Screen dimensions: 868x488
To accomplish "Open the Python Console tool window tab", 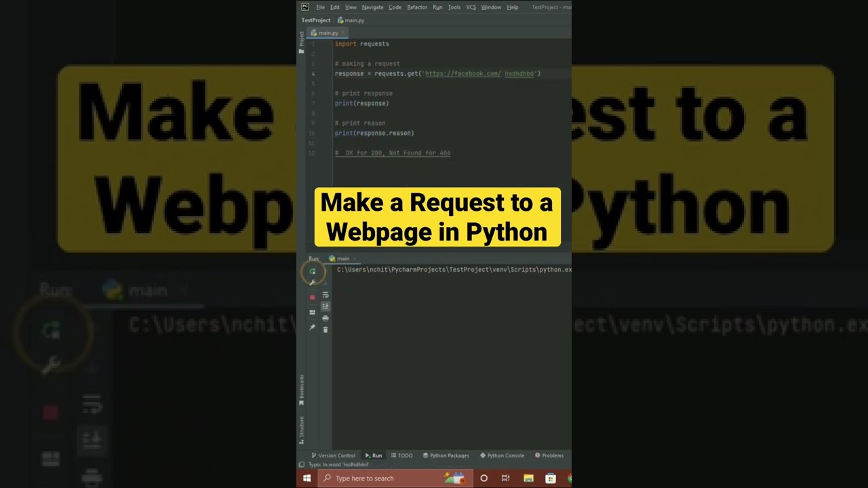I will (502, 455).
